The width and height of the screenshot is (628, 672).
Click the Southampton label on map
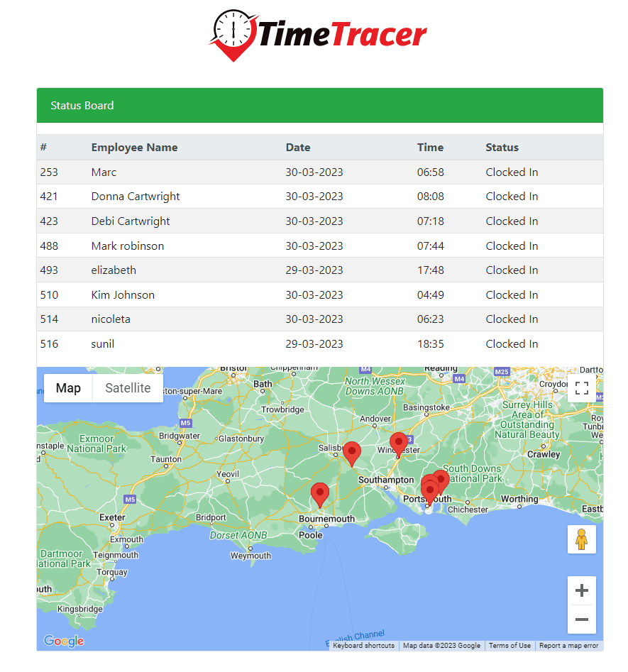[x=386, y=480]
